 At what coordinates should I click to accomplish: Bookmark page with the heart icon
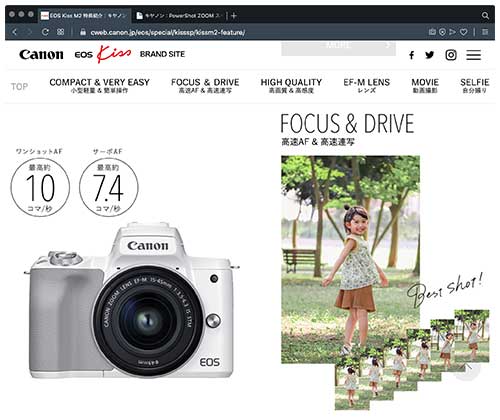463,32
